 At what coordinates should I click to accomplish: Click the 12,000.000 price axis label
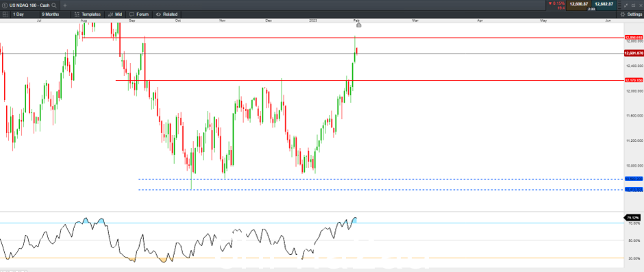tap(634, 91)
